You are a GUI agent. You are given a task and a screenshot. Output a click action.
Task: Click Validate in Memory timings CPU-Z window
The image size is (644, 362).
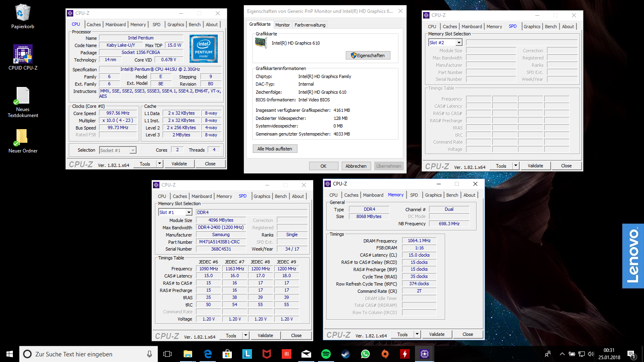437,334
